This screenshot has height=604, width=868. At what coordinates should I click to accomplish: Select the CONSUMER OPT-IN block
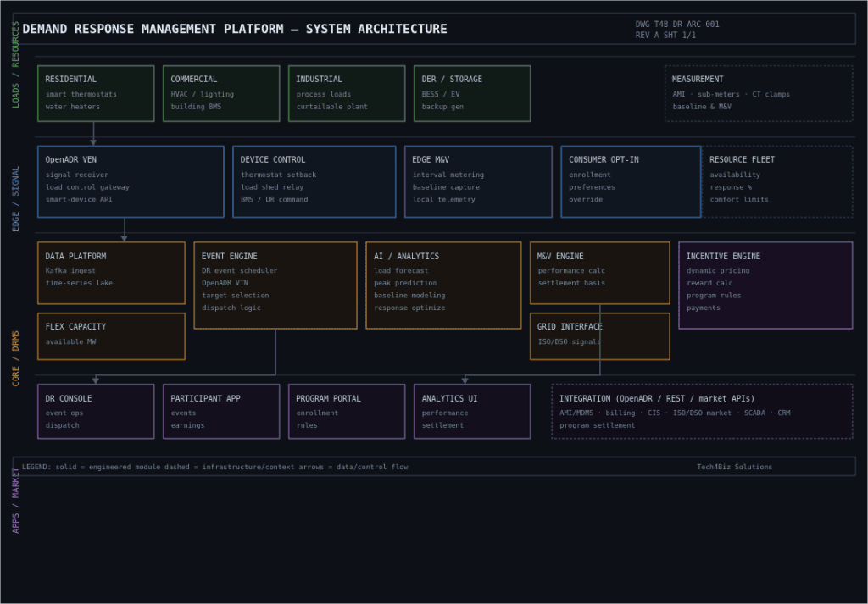631,181
